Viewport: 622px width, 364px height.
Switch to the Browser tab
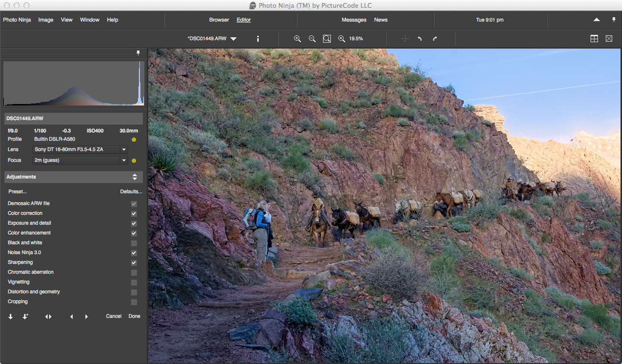219,20
